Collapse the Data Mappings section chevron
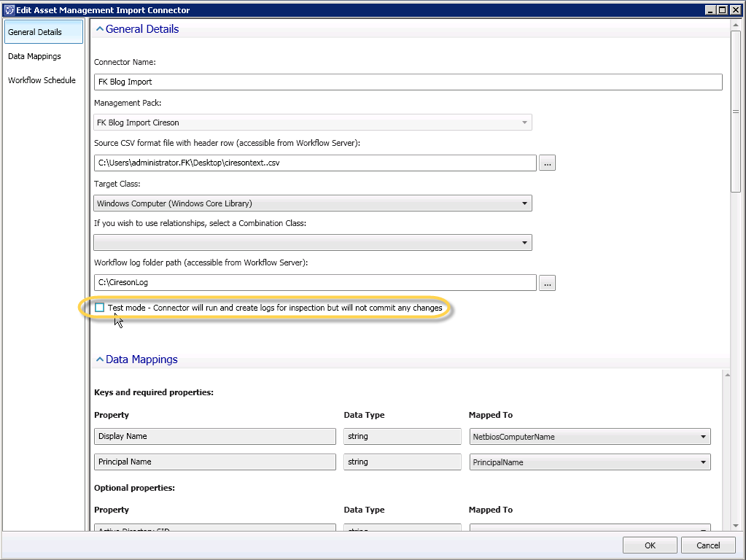746x560 pixels. click(99, 359)
